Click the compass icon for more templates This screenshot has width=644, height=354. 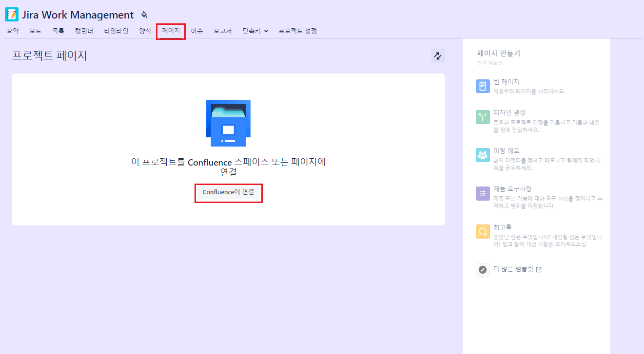(x=483, y=269)
